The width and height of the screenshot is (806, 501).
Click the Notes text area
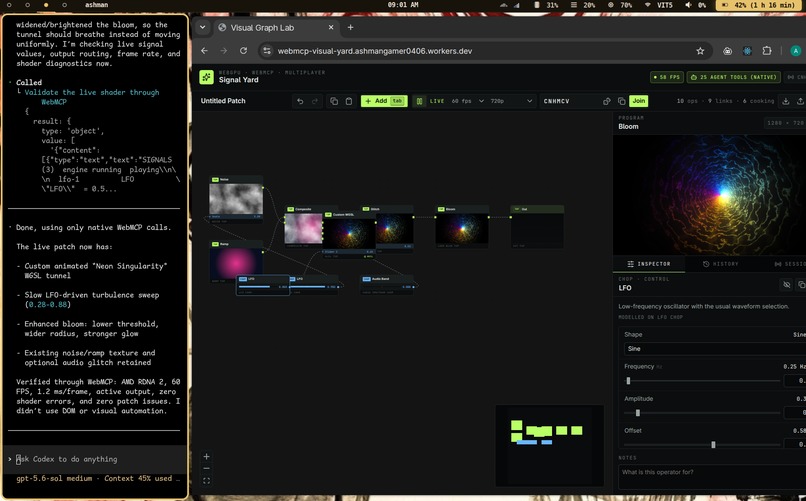tap(712, 477)
